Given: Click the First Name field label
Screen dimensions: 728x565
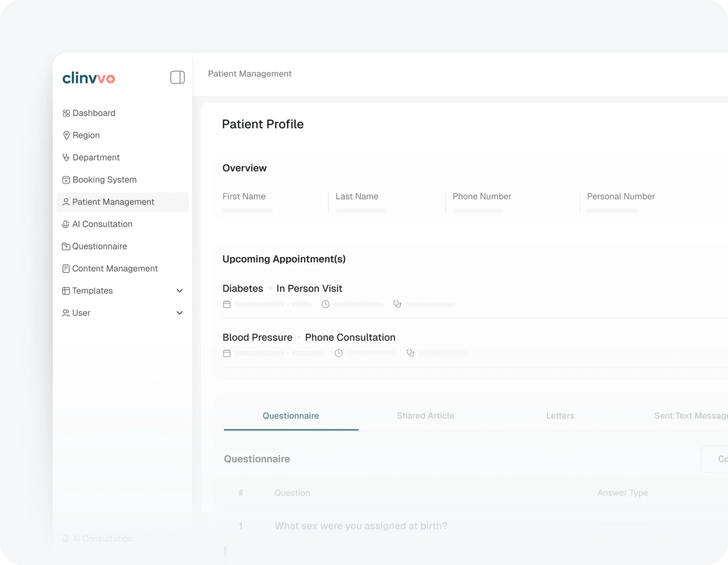Looking at the screenshot, I should click(244, 196).
